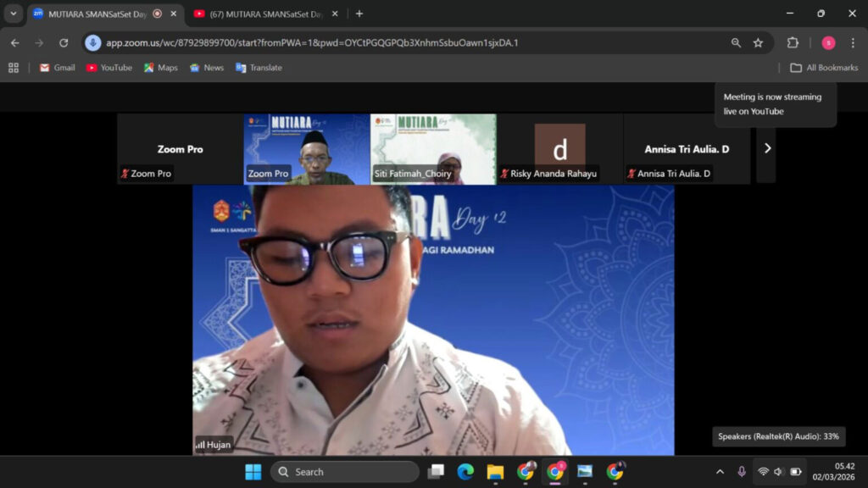The height and width of the screenshot is (488, 868).
Task: Open Chrome's three-dot menu
Action: click(851, 42)
